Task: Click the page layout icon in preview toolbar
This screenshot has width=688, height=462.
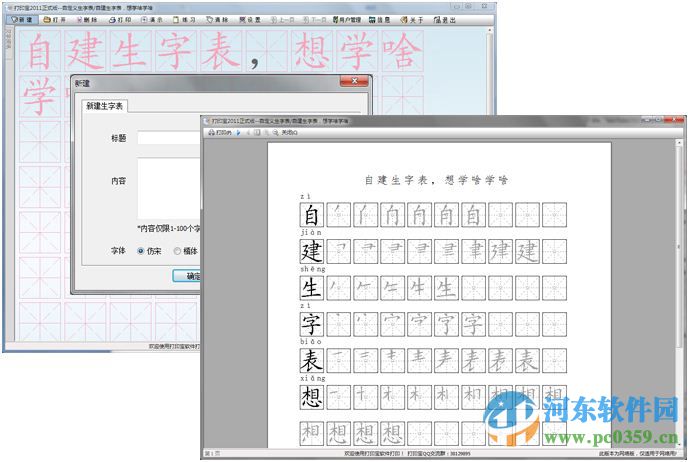Action: (x=257, y=132)
